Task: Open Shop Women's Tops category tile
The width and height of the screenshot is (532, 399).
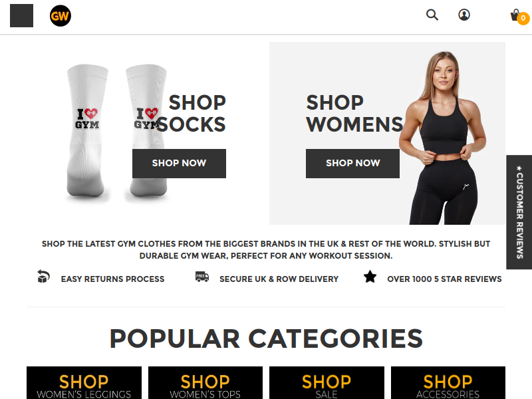Action: (x=205, y=383)
